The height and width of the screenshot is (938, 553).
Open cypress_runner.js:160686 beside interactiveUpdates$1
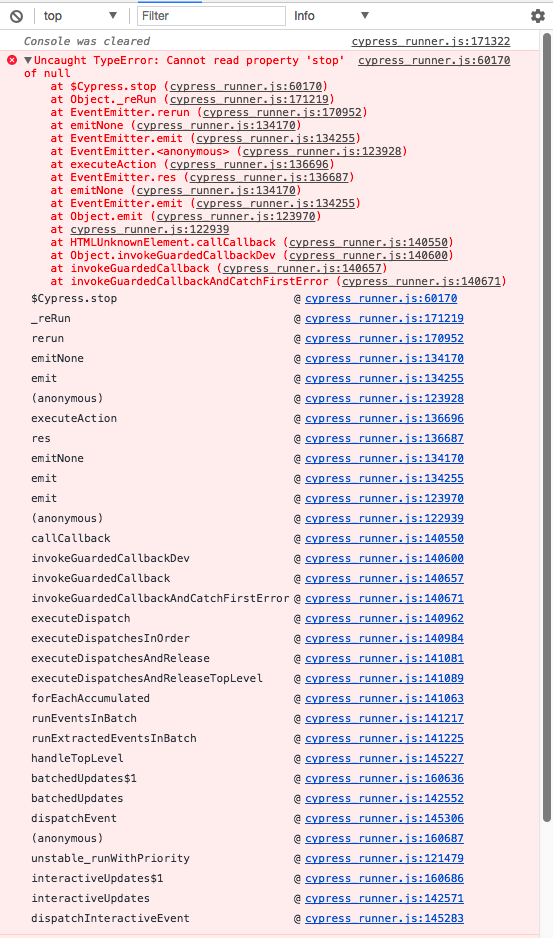pyautogui.click(x=384, y=879)
